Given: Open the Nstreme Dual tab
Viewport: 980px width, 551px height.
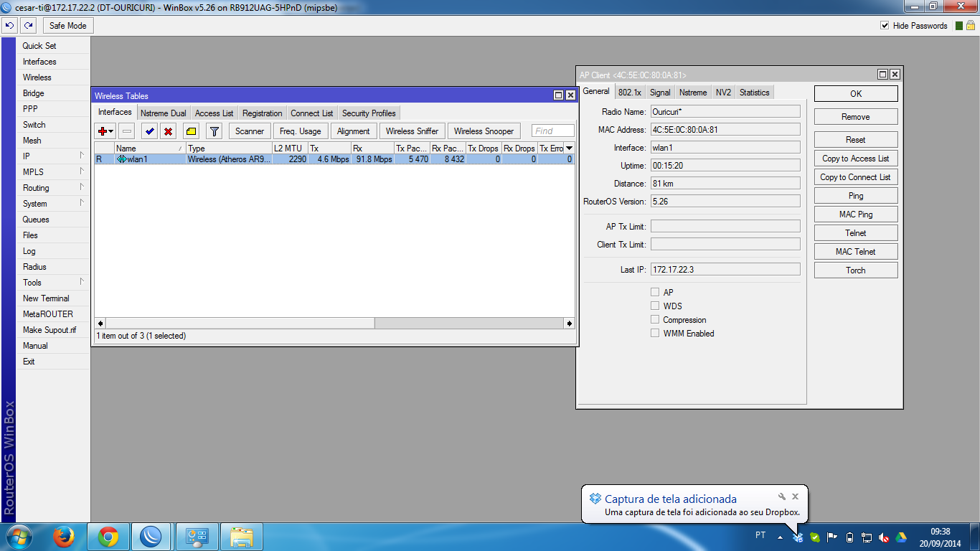Looking at the screenshot, I should [x=164, y=113].
